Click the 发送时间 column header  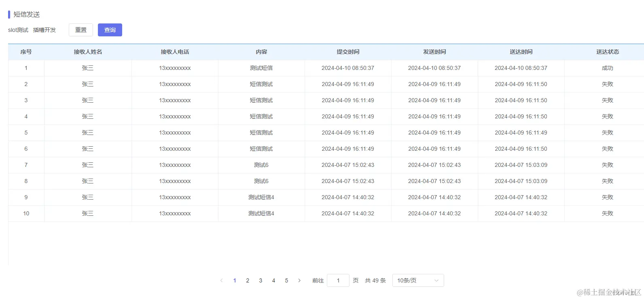[434, 52]
